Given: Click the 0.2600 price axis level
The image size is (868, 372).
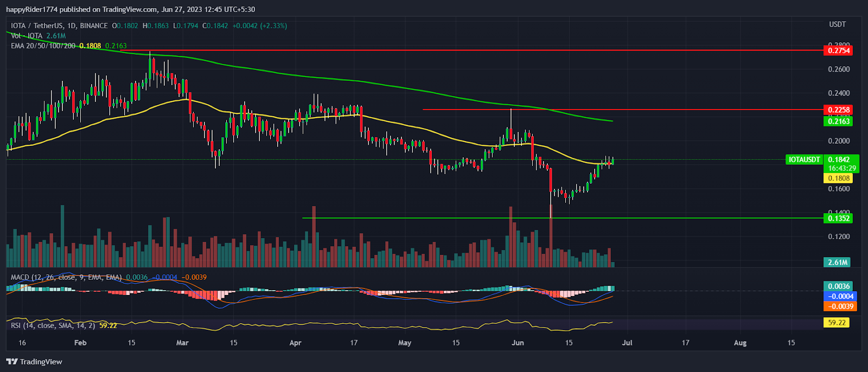Looking at the screenshot, I should point(839,69).
